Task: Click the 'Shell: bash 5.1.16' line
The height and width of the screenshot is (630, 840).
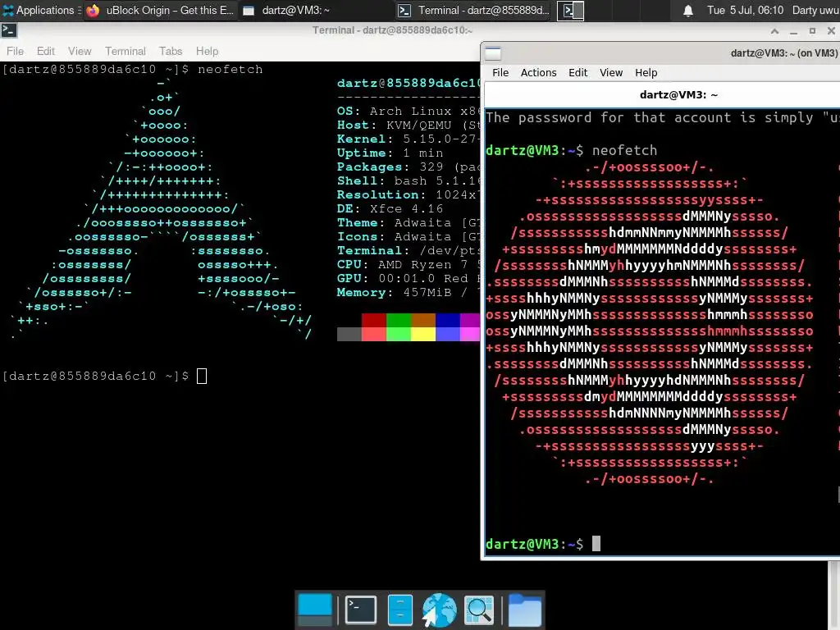Action: click(409, 180)
